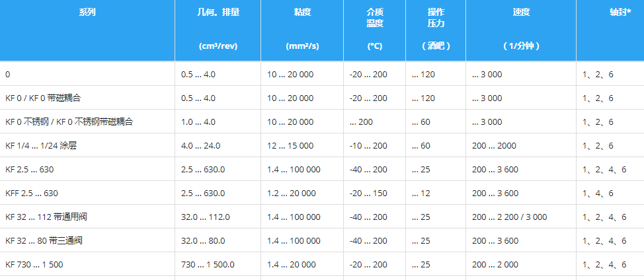This screenshot has height=280, width=644.
Task: Select the KFF 2.5 ... 630 series name
Action: (x=32, y=193)
